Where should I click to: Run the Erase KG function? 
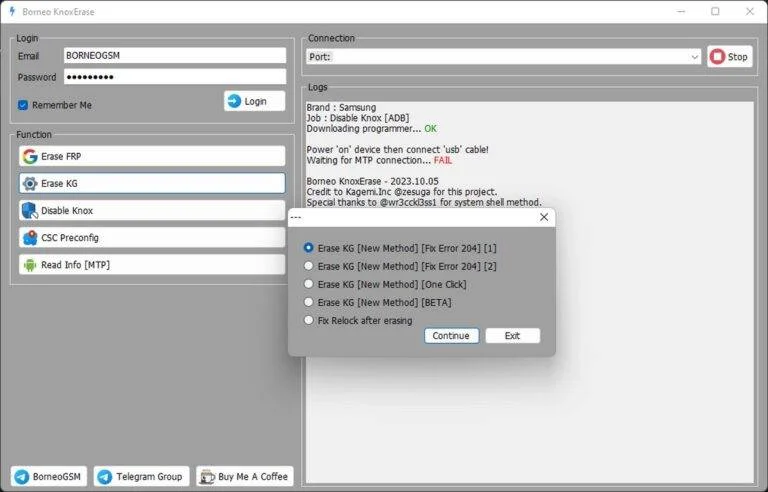coord(152,183)
